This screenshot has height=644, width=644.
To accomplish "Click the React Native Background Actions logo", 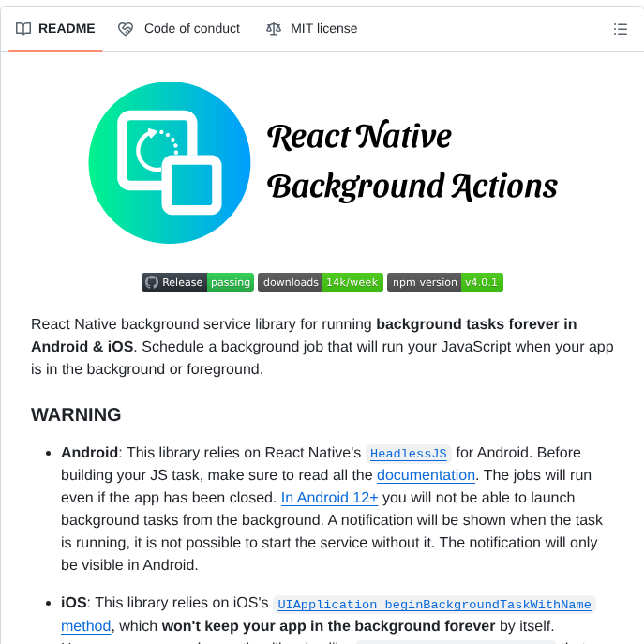I will (170, 163).
